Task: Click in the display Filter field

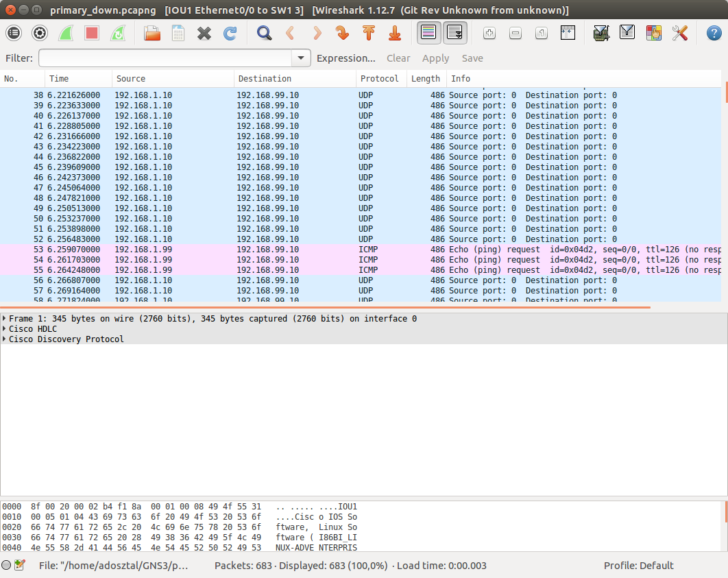Action: coord(165,58)
